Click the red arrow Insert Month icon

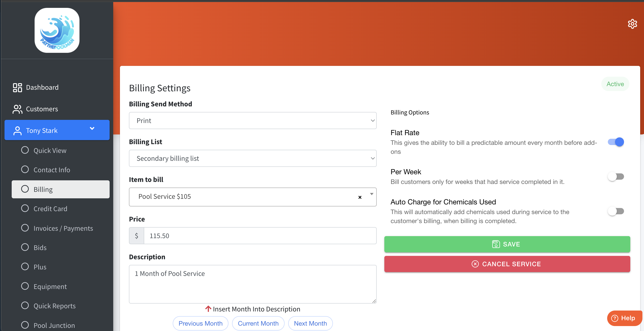click(x=208, y=309)
